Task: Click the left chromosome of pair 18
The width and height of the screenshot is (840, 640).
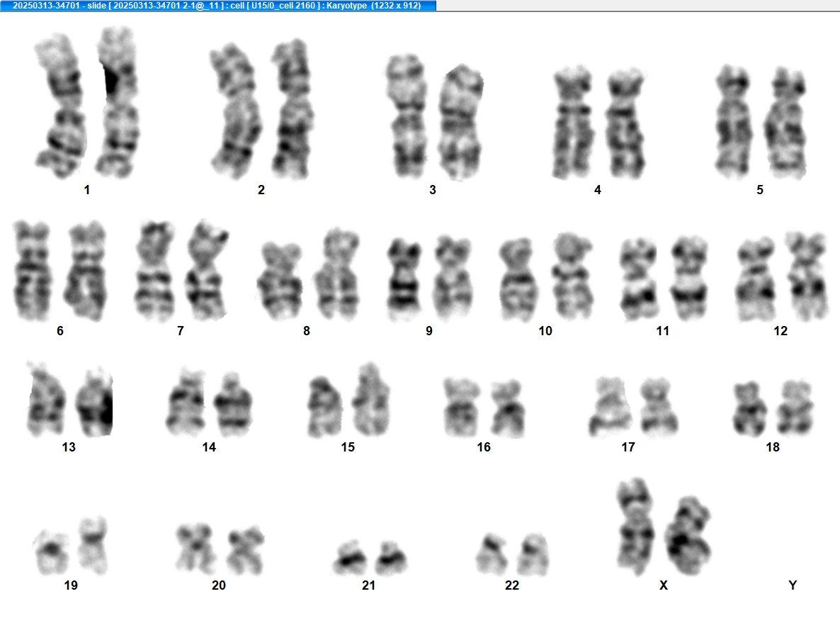Action: [x=750, y=409]
